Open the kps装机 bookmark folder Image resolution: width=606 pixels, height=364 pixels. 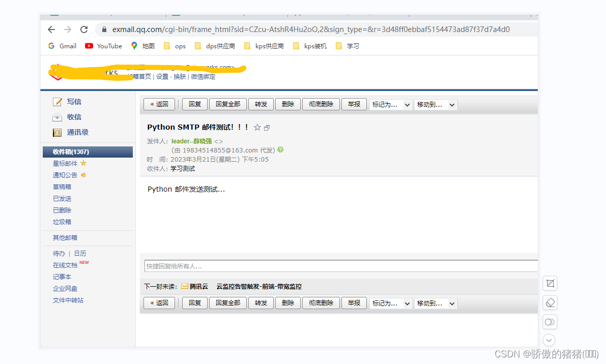tap(310, 46)
